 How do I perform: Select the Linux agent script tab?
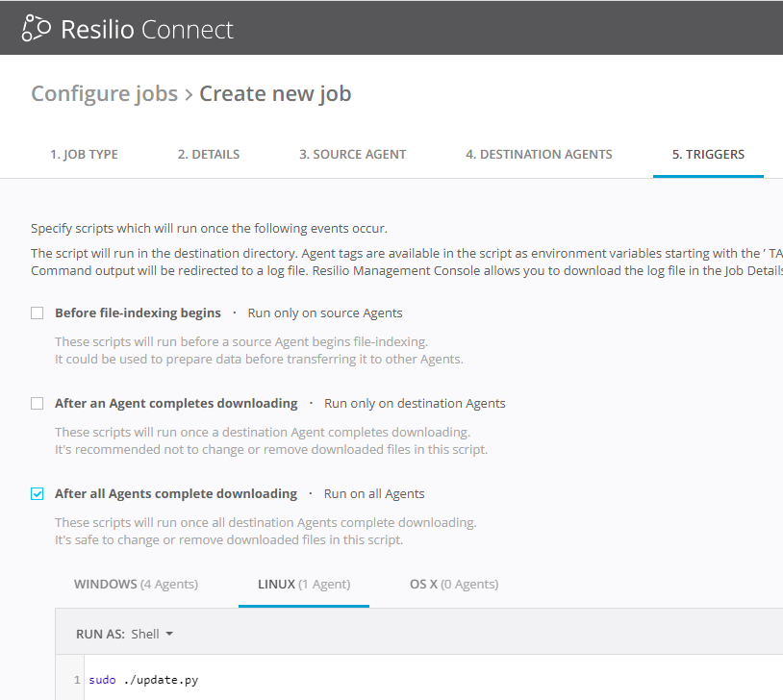(x=304, y=584)
